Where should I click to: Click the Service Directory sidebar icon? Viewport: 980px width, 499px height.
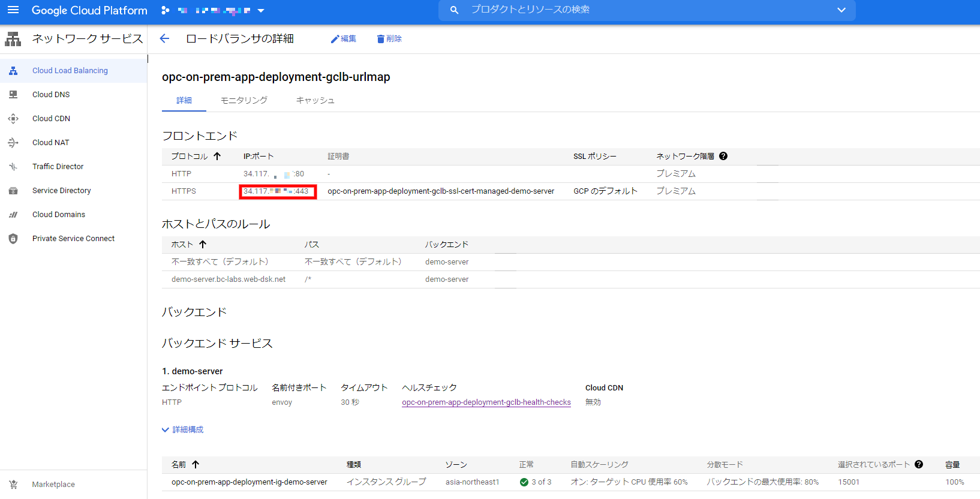click(13, 191)
